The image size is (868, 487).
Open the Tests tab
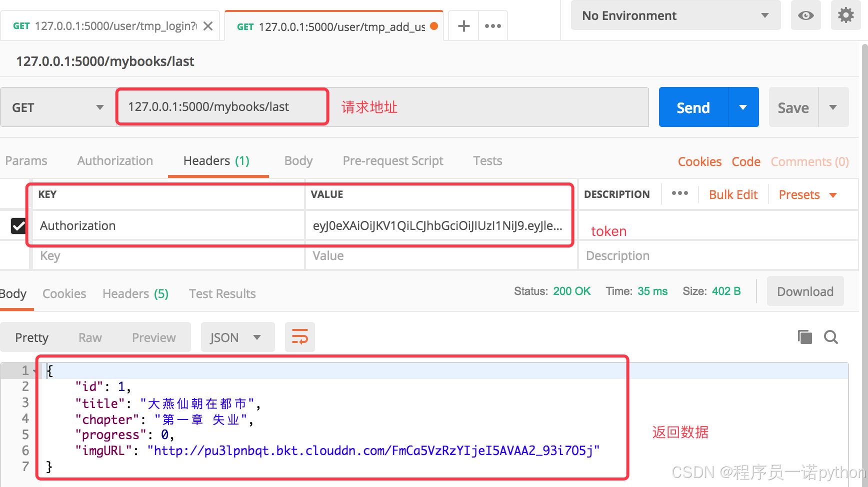click(487, 161)
